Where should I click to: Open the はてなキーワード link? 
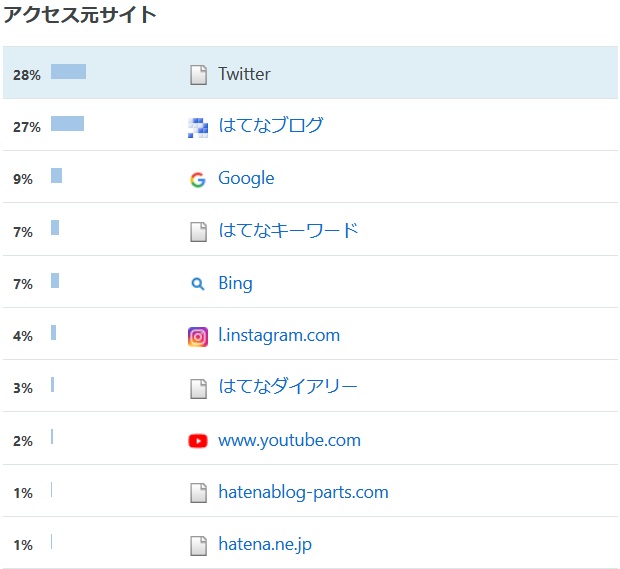[x=288, y=230]
